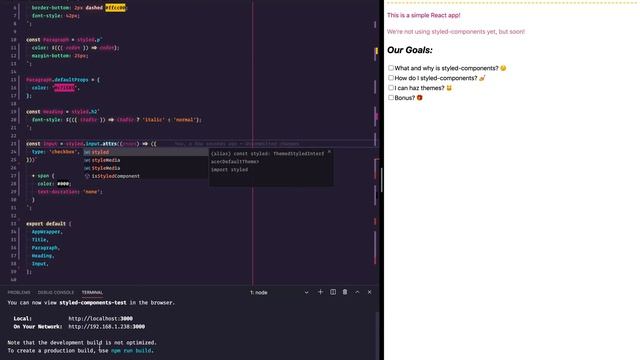Click the 'text-decoration' declaration line
The width and height of the screenshot is (640, 360).
(x=70, y=192)
